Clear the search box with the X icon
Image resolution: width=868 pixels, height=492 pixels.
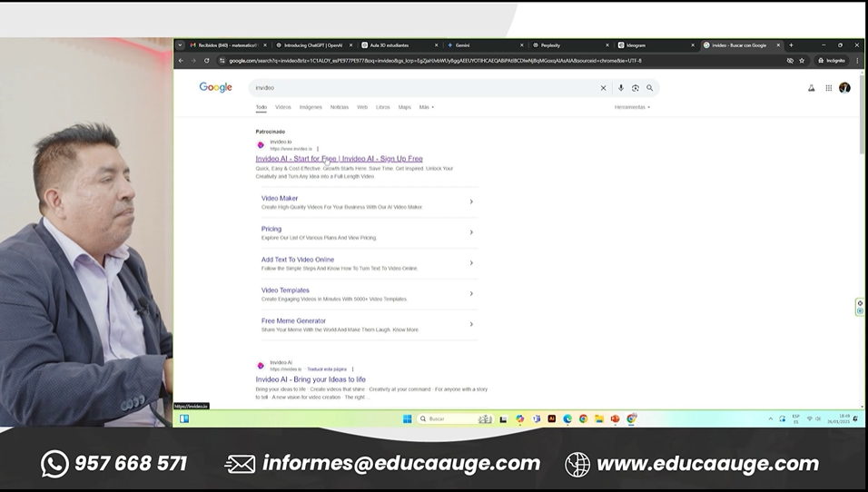pos(604,88)
